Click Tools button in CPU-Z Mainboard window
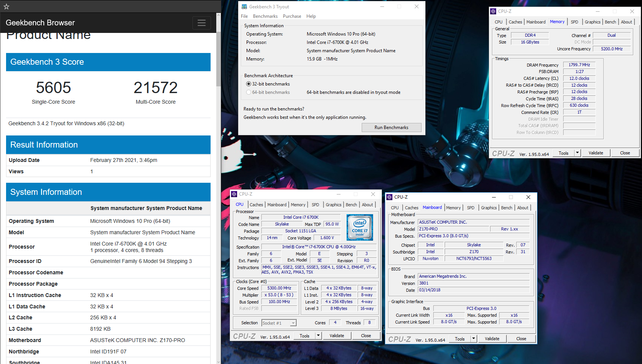Image resolution: width=642 pixels, height=364 pixels. pyautogui.click(x=460, y=339)
